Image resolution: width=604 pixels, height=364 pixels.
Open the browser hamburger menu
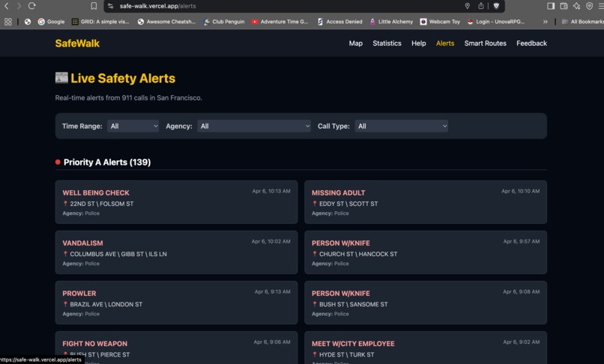pos(601,6)
